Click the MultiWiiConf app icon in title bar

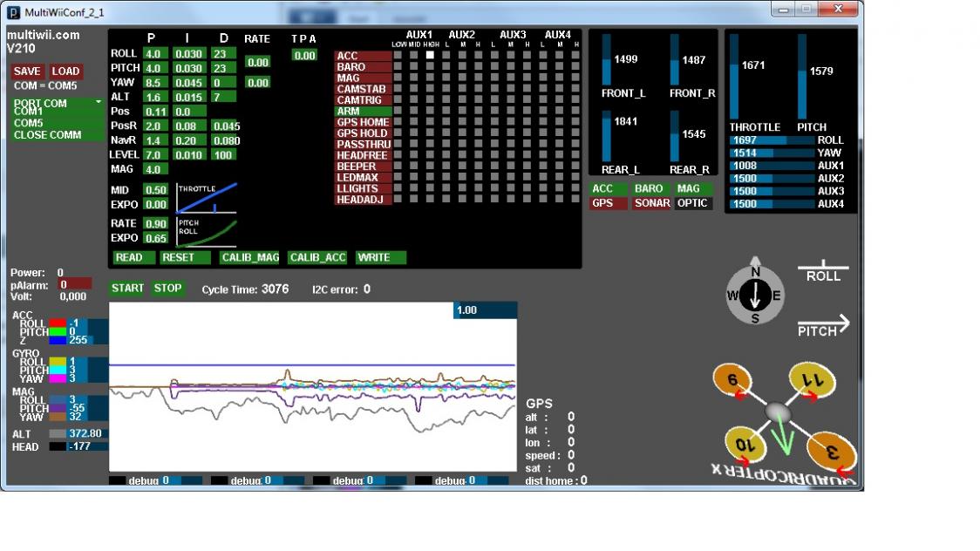pyautogui.click(x=13, y=12)
